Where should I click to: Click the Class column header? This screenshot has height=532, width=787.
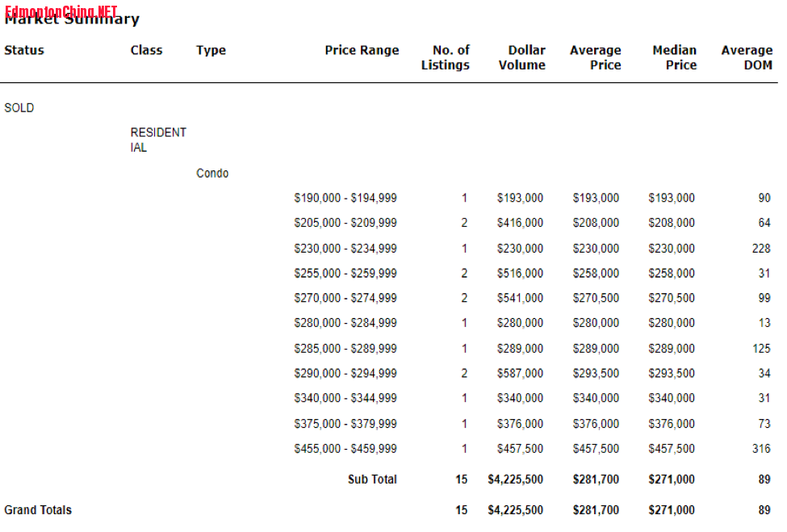pyautogui.click(x=146, y=50)
